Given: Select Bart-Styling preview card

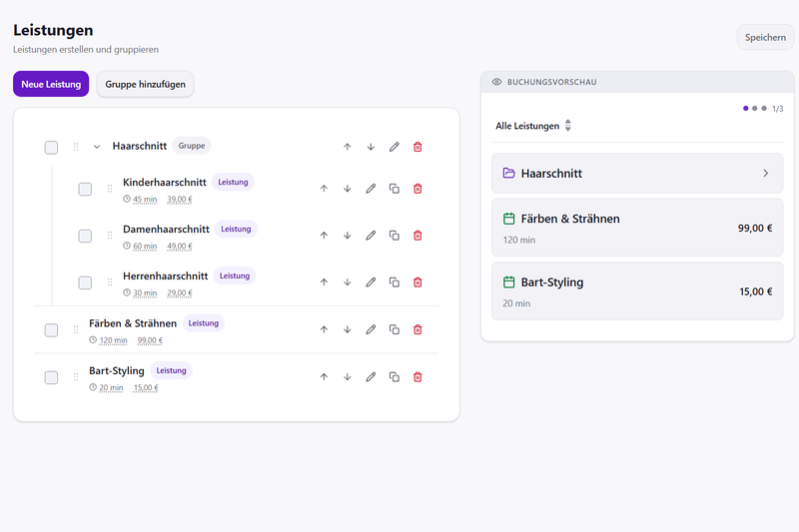Looking at the screenshot, I should tap(637, 291).
